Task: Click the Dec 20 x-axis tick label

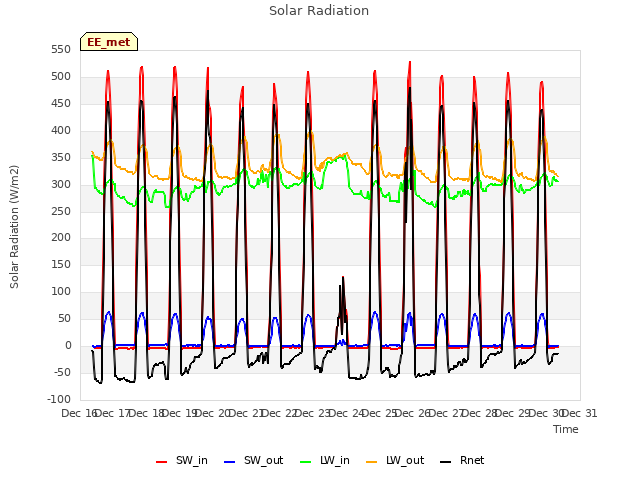Action: point(213,413)
